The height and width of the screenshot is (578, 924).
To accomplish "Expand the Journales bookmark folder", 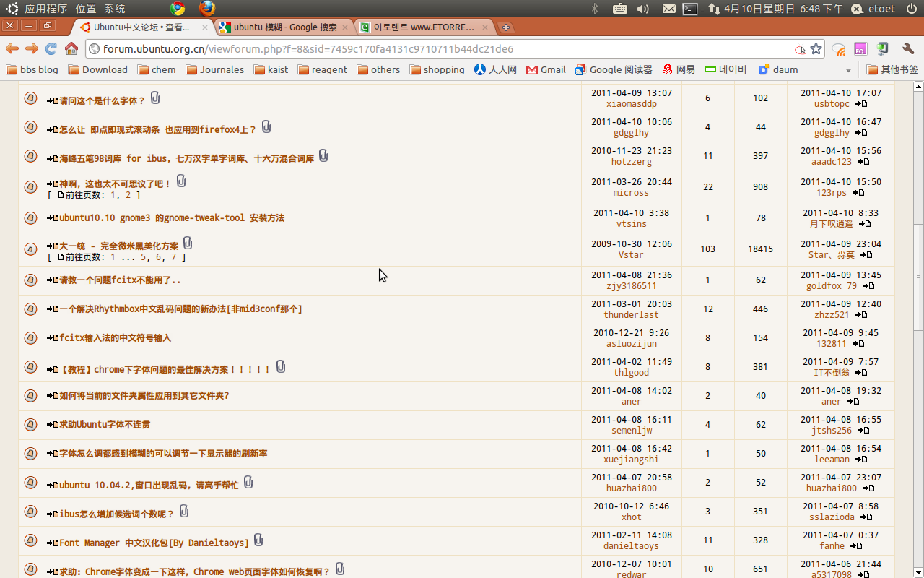I will tap(214, 69).
